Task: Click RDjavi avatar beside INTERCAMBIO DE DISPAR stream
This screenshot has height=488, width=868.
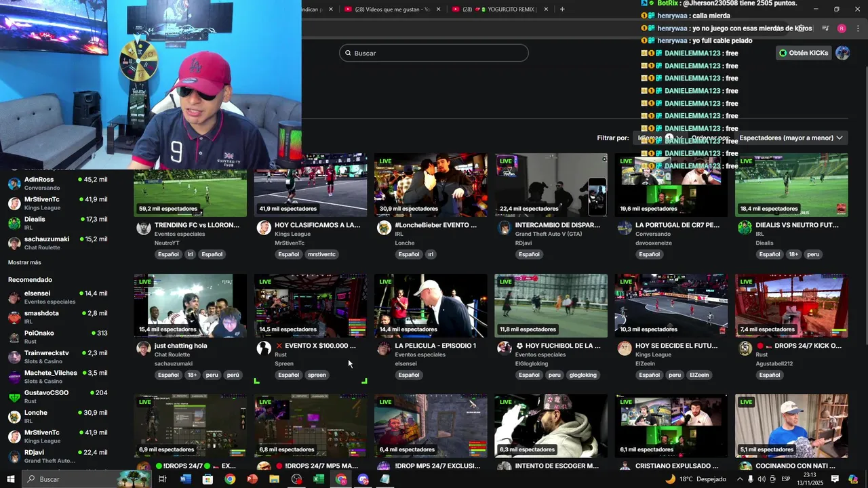Action: coord(505,228)
